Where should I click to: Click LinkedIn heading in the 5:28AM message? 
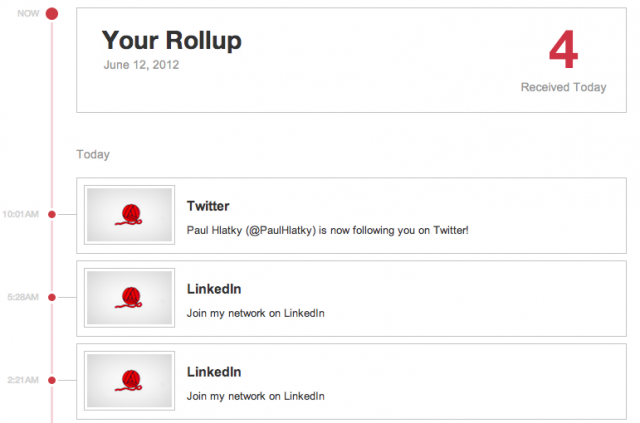(x=214, y=289)
